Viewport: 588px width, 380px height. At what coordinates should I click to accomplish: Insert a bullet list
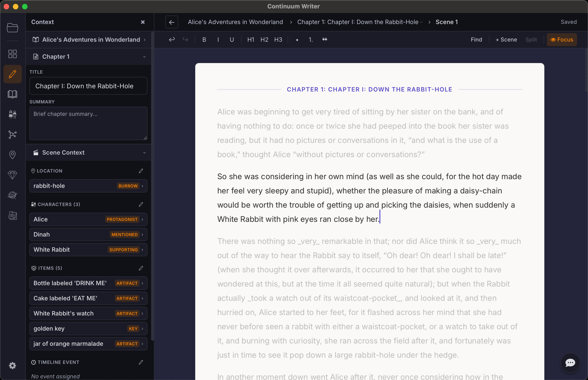(x=297, y=39)
